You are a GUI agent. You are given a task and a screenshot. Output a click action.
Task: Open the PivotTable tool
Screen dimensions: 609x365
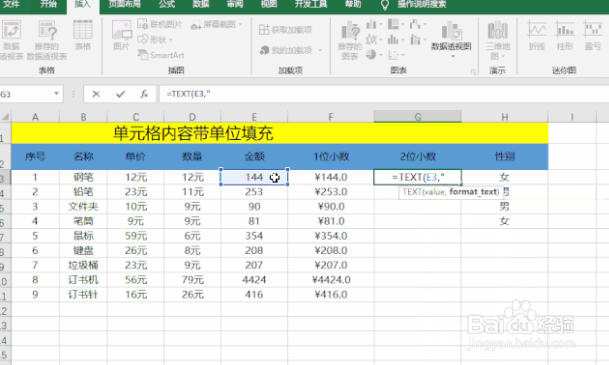click(11, 40)
